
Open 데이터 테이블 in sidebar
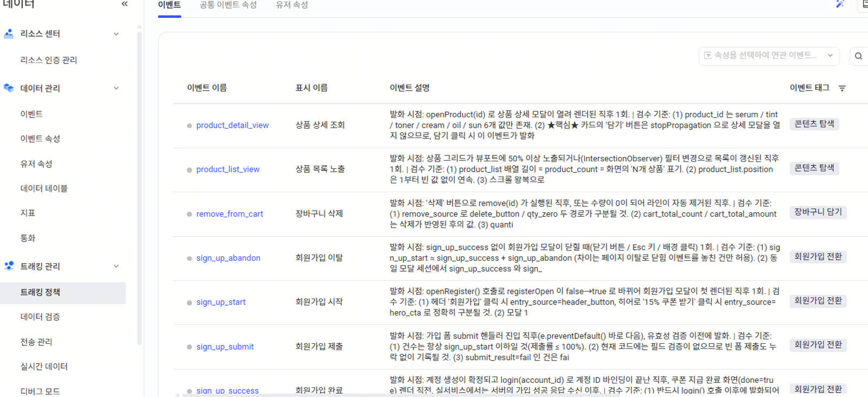pos(44,188)
